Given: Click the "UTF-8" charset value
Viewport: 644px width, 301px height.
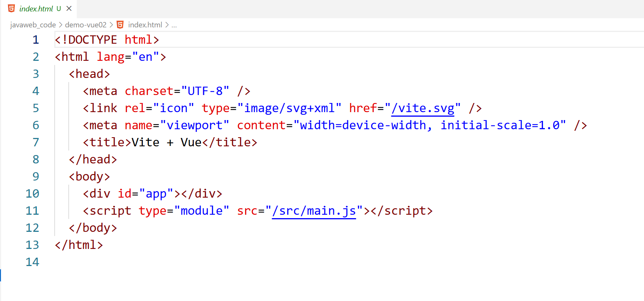Looking at the screenshot, I should pyautogui.click(x=205, y=91).
